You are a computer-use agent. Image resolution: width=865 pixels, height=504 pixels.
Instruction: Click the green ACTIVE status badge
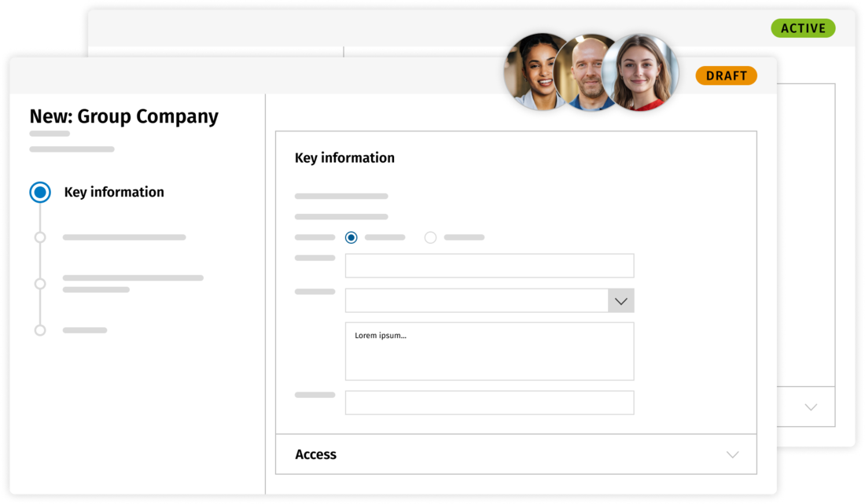(803, 28)
